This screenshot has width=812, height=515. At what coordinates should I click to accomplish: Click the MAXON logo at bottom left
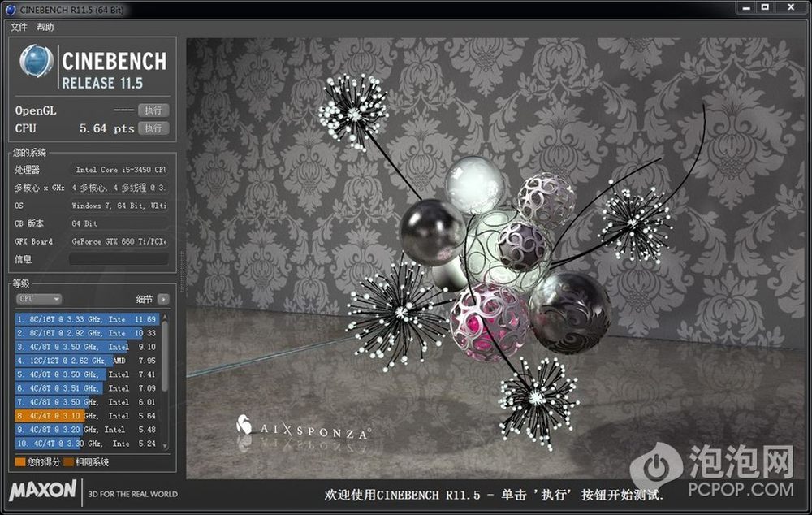coord(43,491)
